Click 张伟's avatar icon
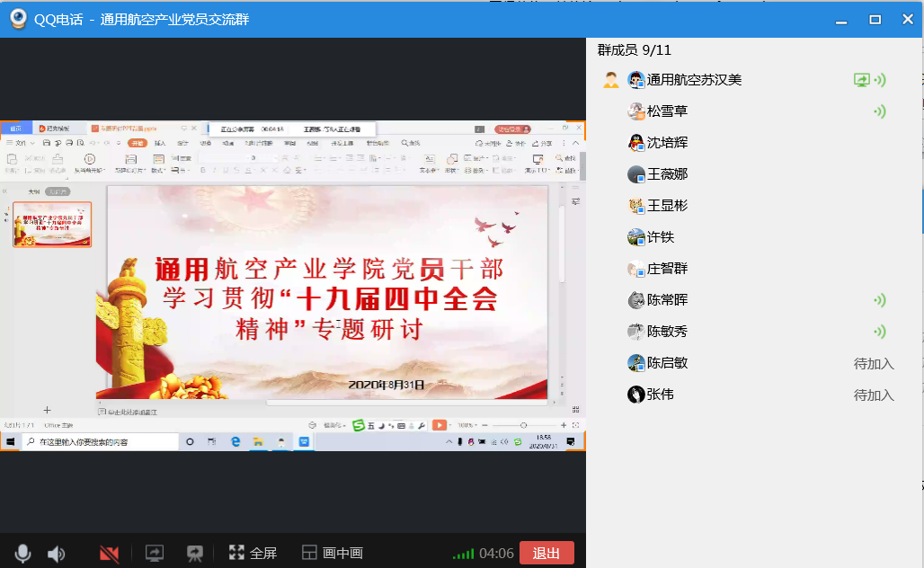The width and height of the screenshot is (924, 568). tap(636, 395)
